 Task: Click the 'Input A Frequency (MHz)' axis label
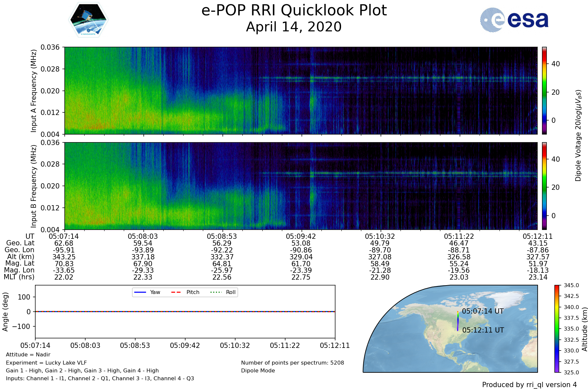[x=33, y=91]
